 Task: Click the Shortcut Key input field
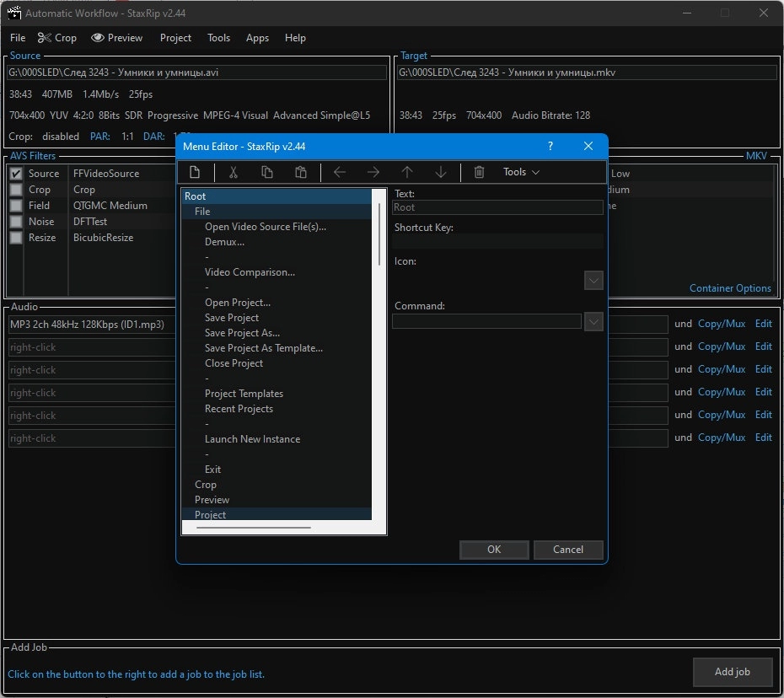coord(497,241)
